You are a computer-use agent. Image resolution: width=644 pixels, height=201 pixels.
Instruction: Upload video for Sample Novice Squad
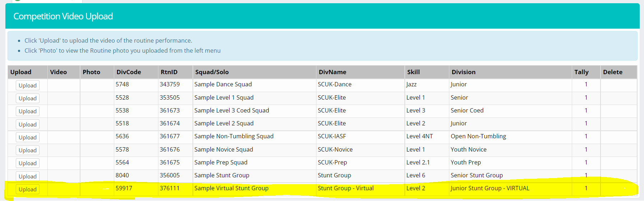28,150
